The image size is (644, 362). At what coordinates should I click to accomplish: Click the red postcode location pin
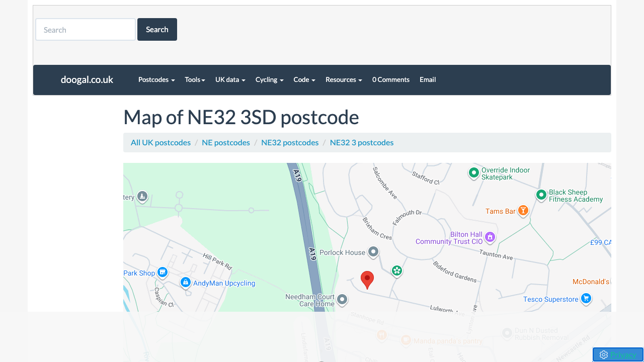[x=367, y=279]
